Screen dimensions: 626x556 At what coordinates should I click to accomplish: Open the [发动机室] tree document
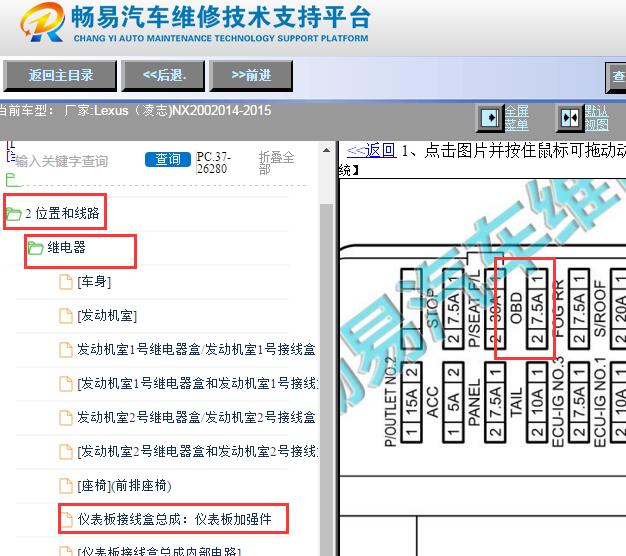(x=107, y=316)
